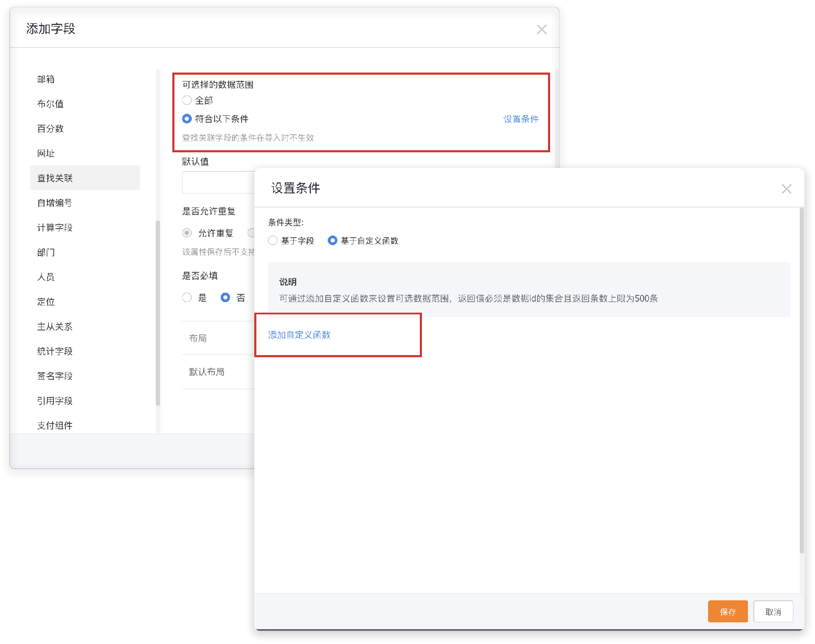Image resolution: width=815 pixels, height=644 pixels.
Task: Click the 默认布局 row
Action: pyautogui.click(x=218, y=372)
